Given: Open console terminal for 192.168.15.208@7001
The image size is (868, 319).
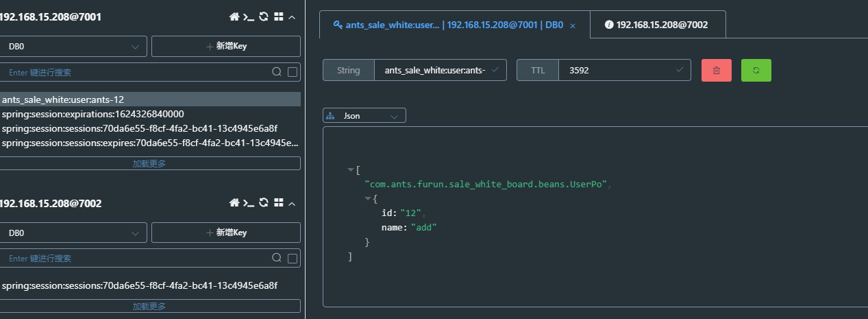Looking at the screenshot, I should 249,17.
